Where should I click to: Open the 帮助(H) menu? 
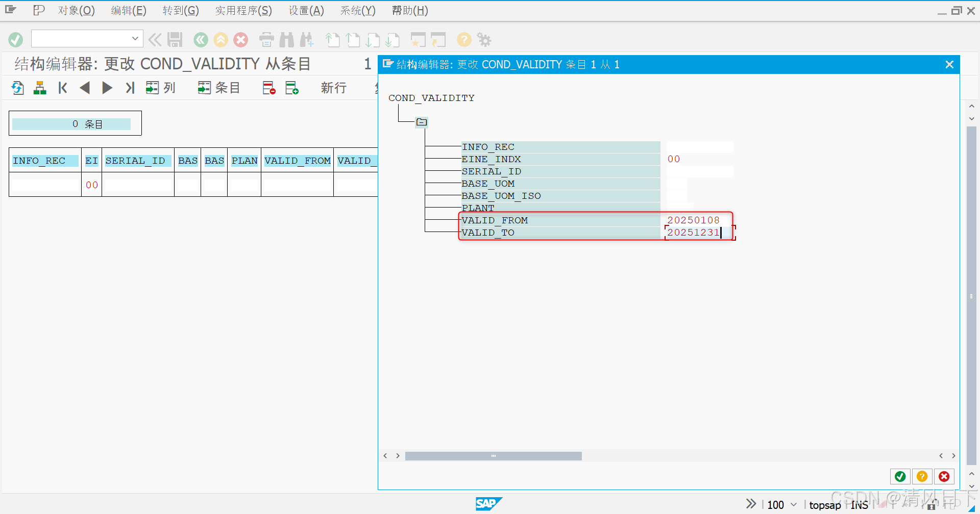(x=410, y=10)
